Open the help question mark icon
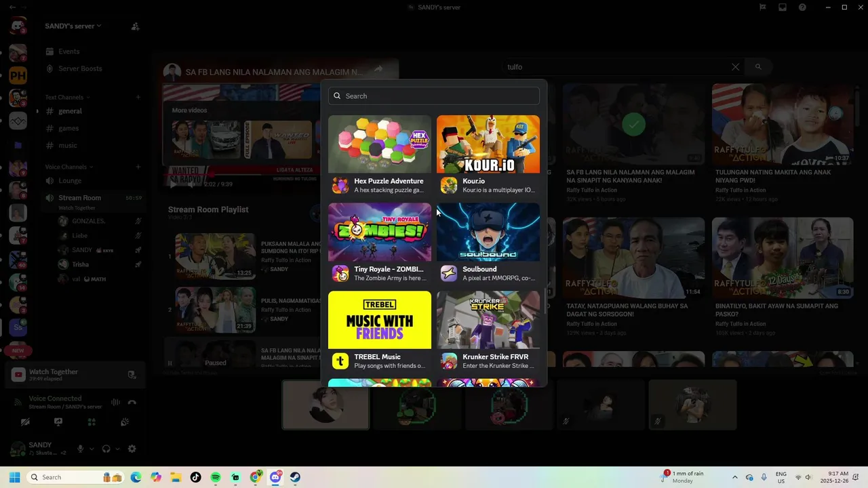This screenshot has width=868, height=488. 802,7
